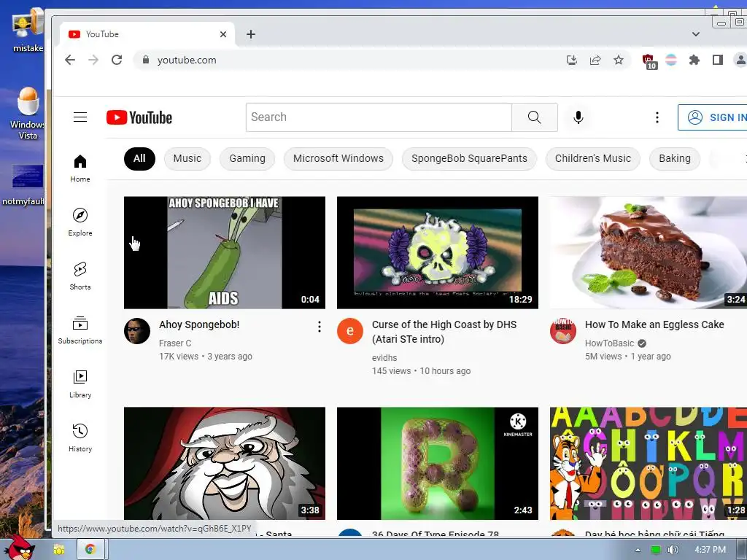Click the Angry Birds start button
Screen dimensions: 747x560
tap(19, 548)
